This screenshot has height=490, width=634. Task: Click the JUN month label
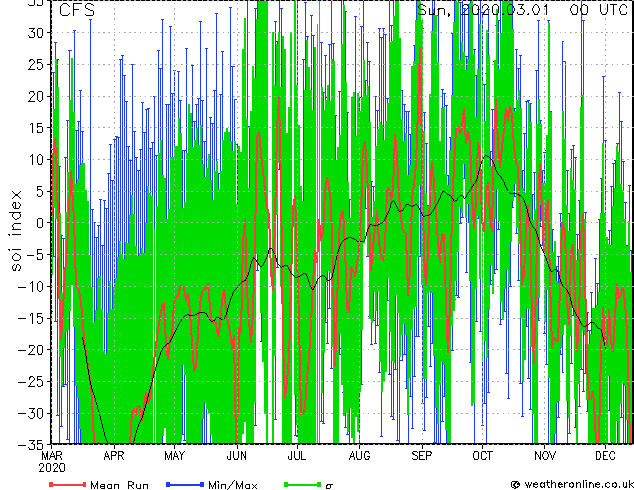tap(237, 456)
